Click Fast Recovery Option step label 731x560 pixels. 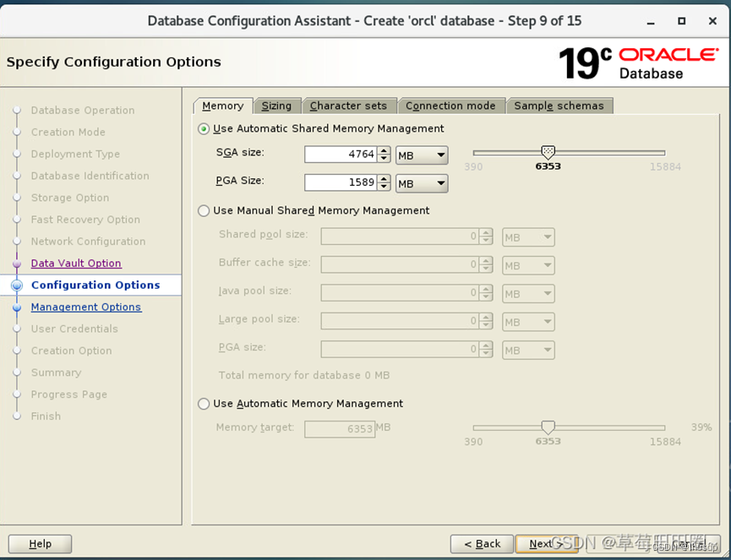[85, 220]
